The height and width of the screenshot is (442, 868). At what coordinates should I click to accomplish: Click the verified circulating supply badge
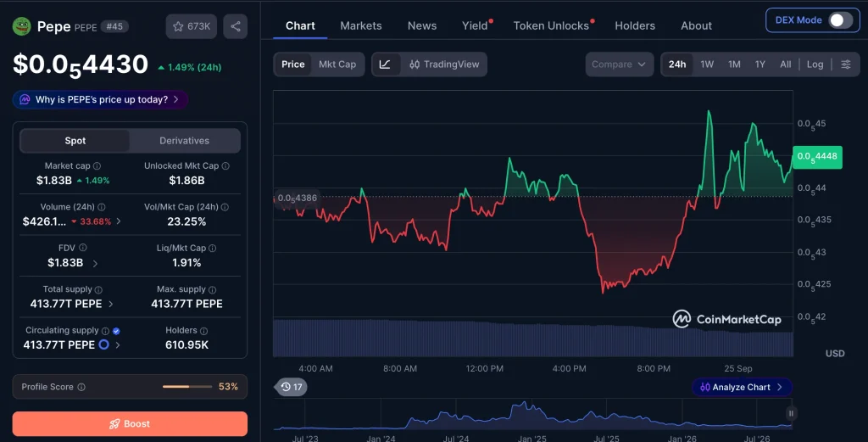click(116, 331)
